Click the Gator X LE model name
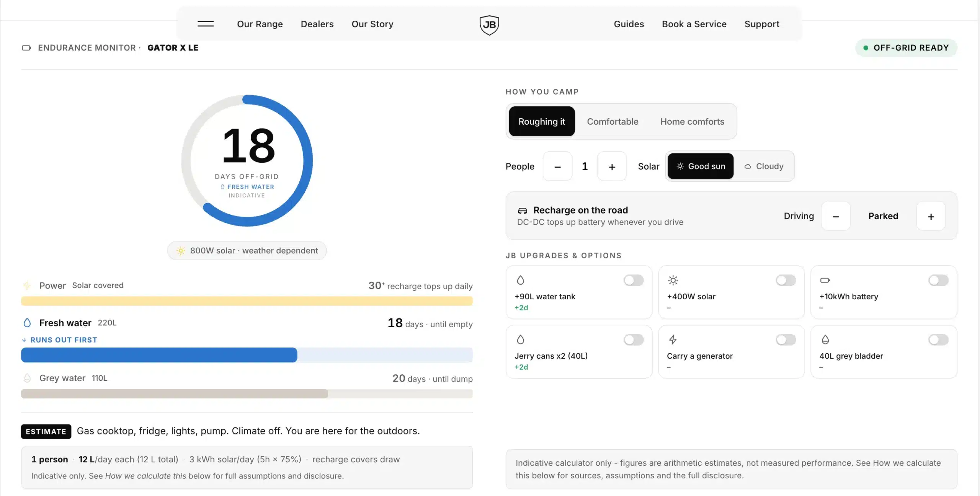The width and height of the screenshot is (980, 496). pos(173,48)
